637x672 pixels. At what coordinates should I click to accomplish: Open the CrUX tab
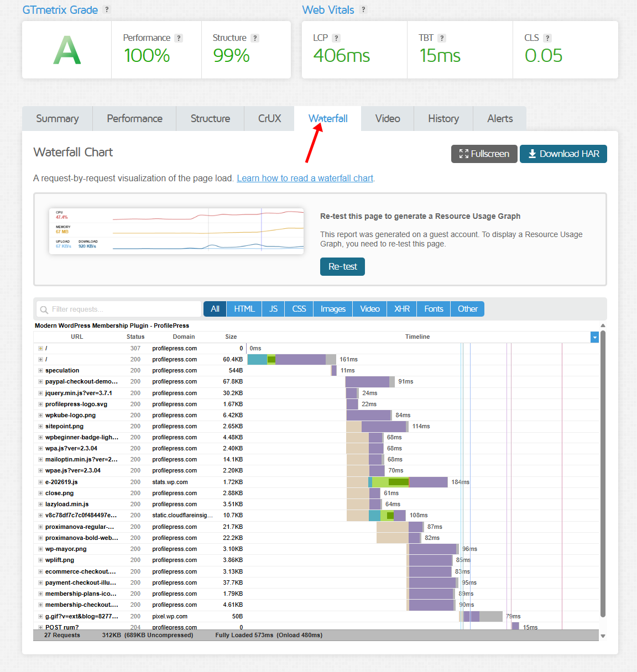269,119
